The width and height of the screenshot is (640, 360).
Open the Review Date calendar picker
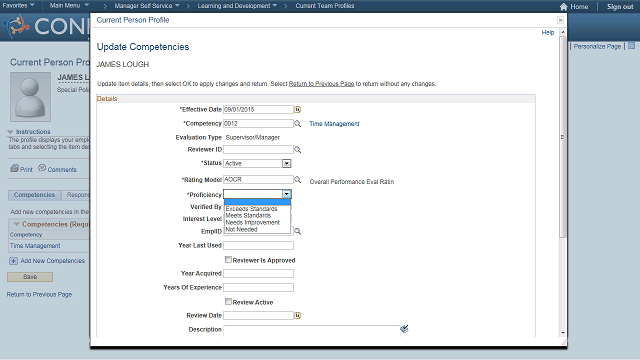[x=298, y=316]
